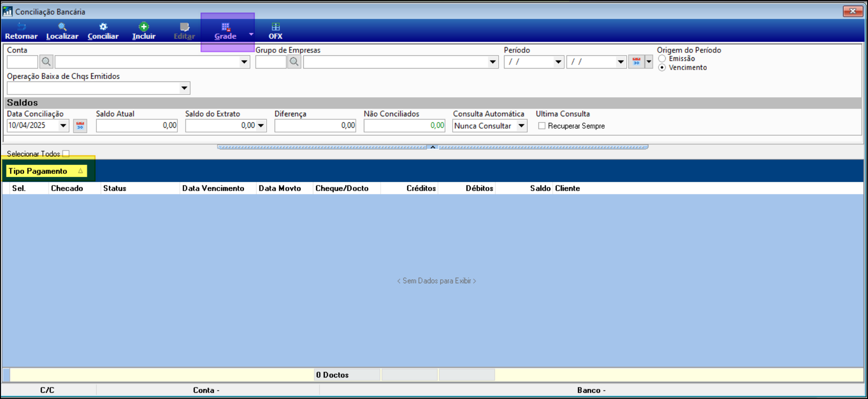This screenshot has height=399, width=868.
Task: Click the Editar toolbar icon
Action: (x=184, y=31)
